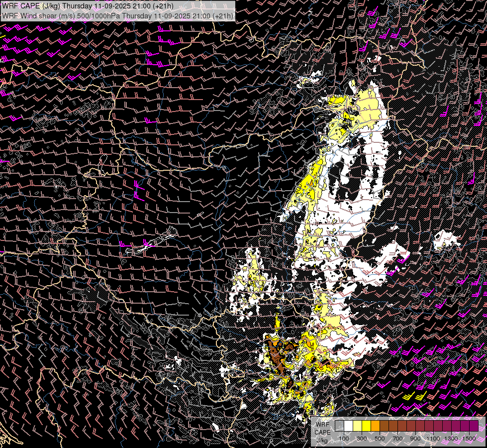This screenshot has width=487, height=448.
Task: Click the 500 value on the CAPE scale
Action: pyautogui.click(x=380, y=439)
